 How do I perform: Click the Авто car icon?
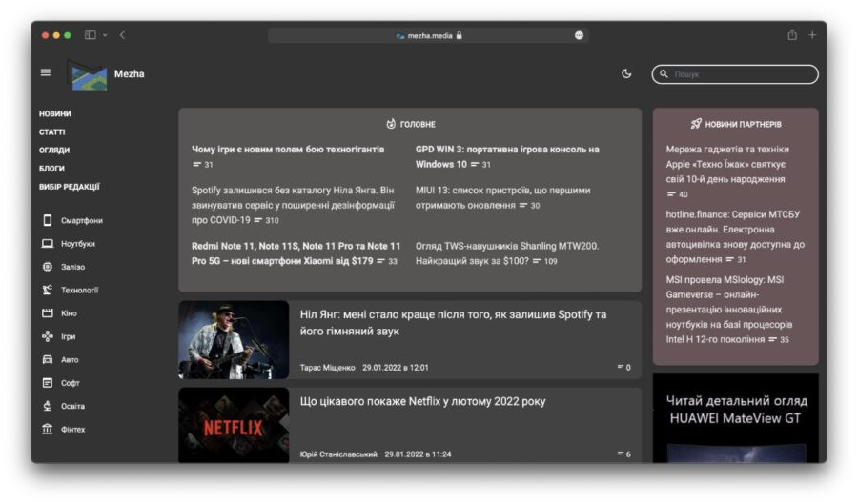48,360
